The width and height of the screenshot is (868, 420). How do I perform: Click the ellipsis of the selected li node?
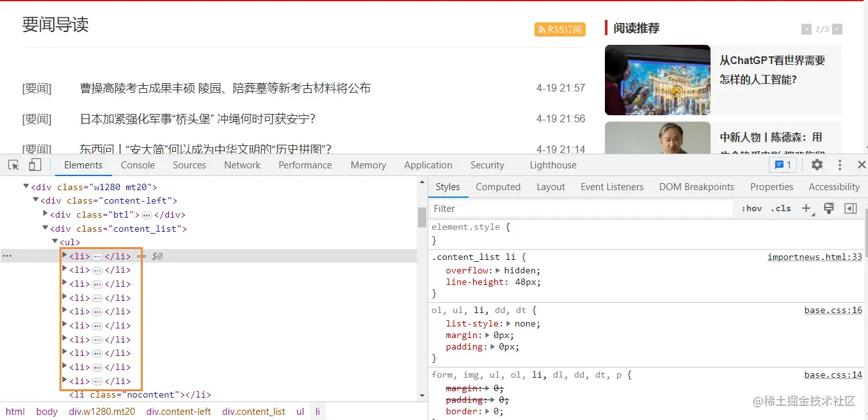97,256
